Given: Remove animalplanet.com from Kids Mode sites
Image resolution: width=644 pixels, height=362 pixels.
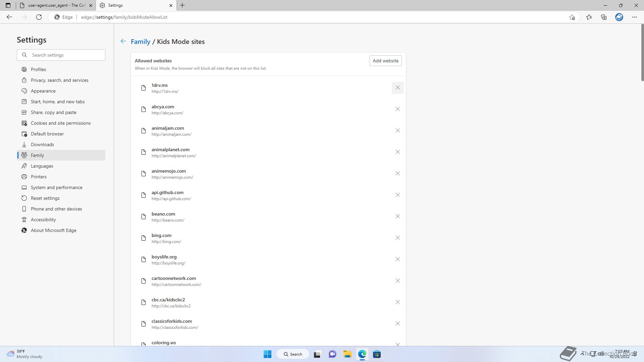Looking at the screenshot, I should pos(397,152).
